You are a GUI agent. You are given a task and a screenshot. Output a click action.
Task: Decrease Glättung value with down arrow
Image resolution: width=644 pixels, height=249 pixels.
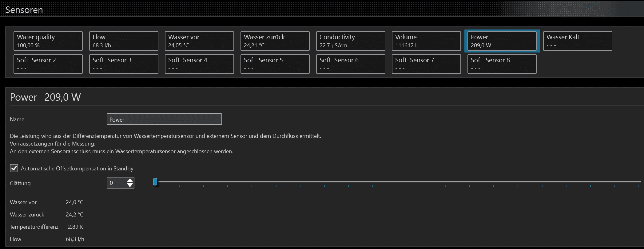130,185
